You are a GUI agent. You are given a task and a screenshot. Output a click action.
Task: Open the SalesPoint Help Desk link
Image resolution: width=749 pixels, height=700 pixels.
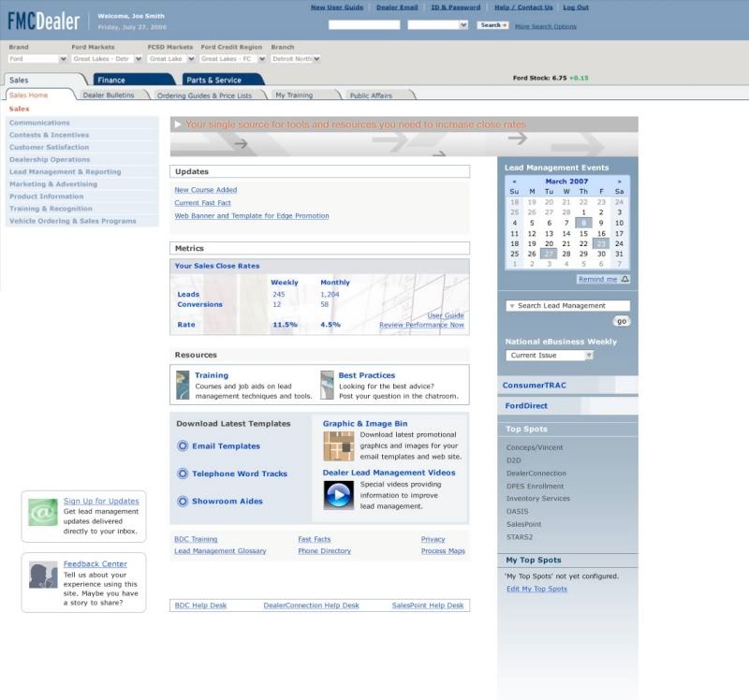[x=428, y=605]
